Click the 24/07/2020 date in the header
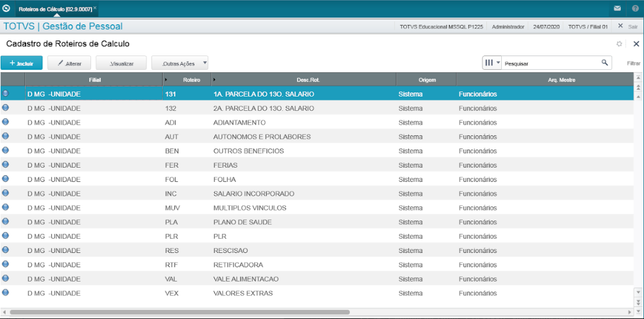644x319 pixels. (546, 26)
